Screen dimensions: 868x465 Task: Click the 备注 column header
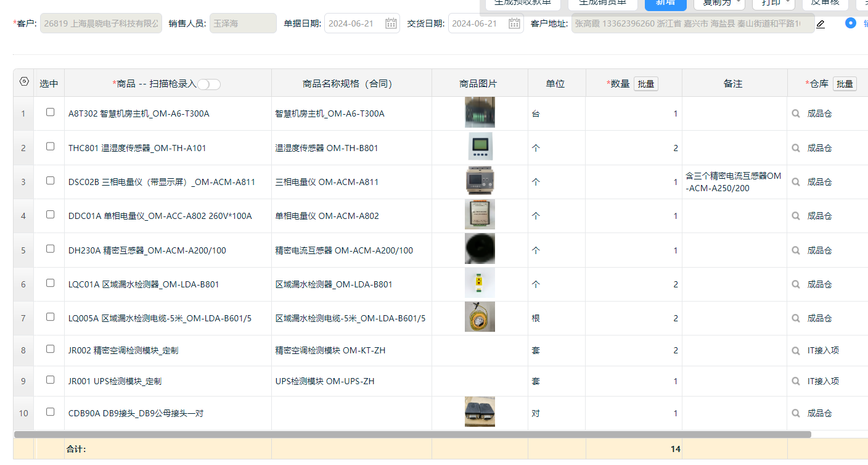point(734,83)
